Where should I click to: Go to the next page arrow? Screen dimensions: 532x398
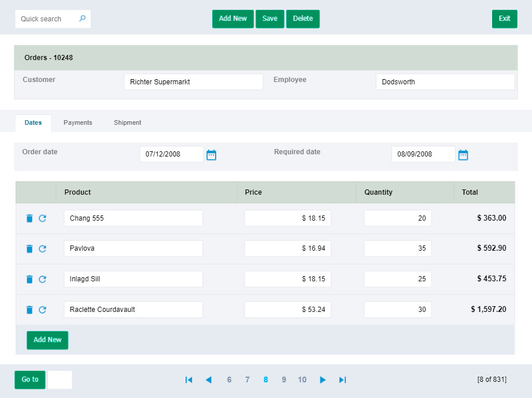[323, 380]
